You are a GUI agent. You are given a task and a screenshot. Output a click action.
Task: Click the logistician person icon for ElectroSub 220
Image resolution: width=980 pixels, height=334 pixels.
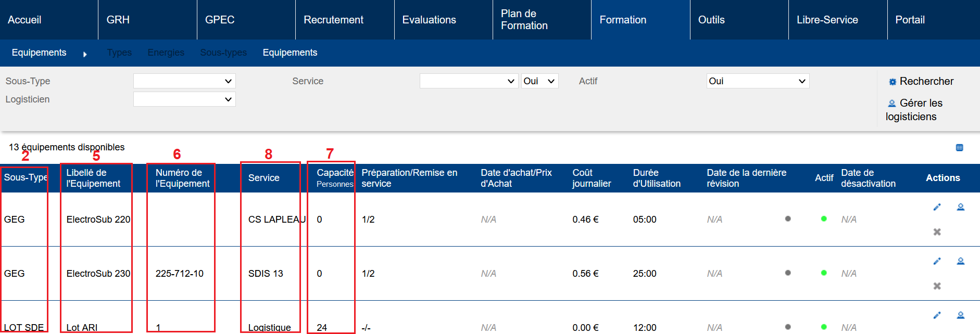(x=961, y=207)
